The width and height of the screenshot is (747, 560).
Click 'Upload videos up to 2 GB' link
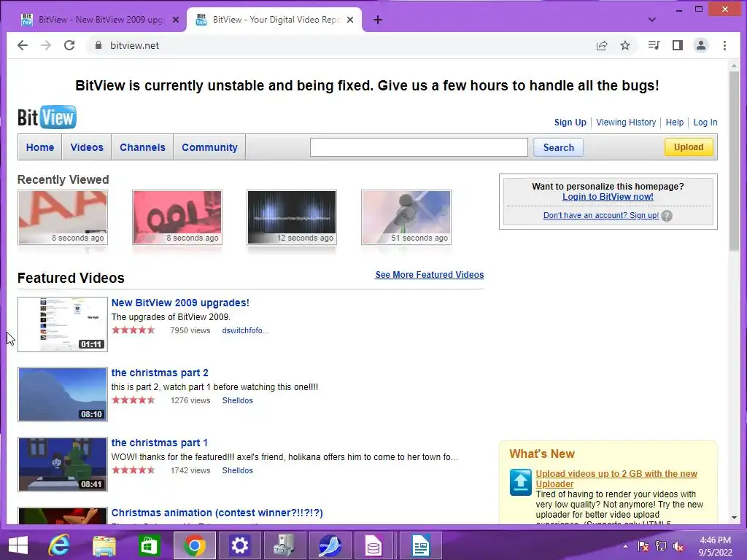(616, 478)
